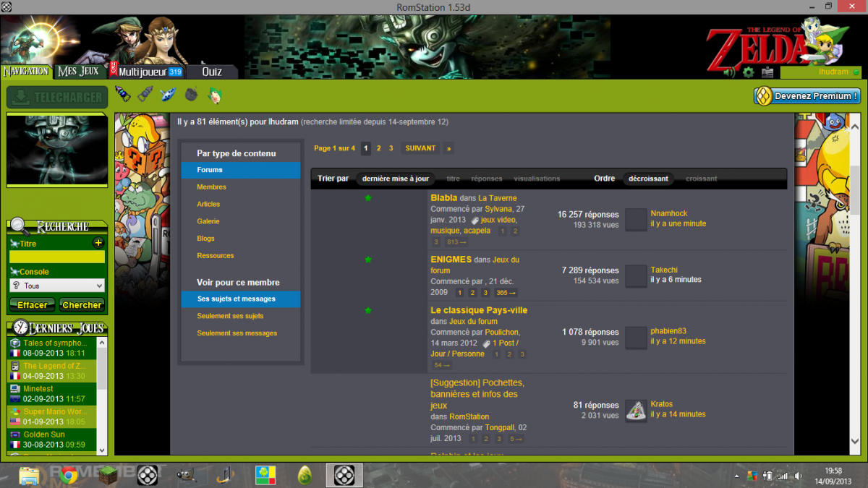868x488 pixels.
Task: Click the egg icon in taskbar
Action: [x=305, y=475]
